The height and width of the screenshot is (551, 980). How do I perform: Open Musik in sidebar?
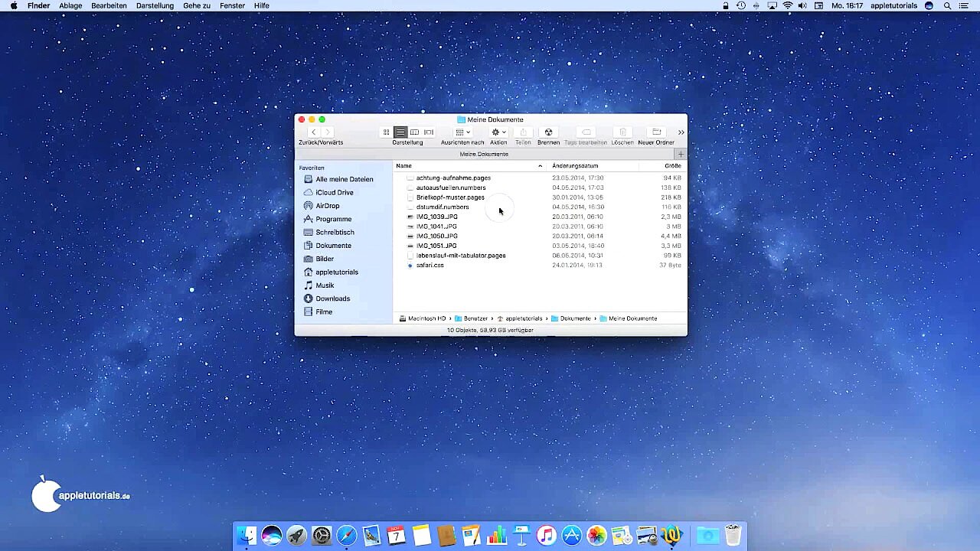(x=319, y=285)
